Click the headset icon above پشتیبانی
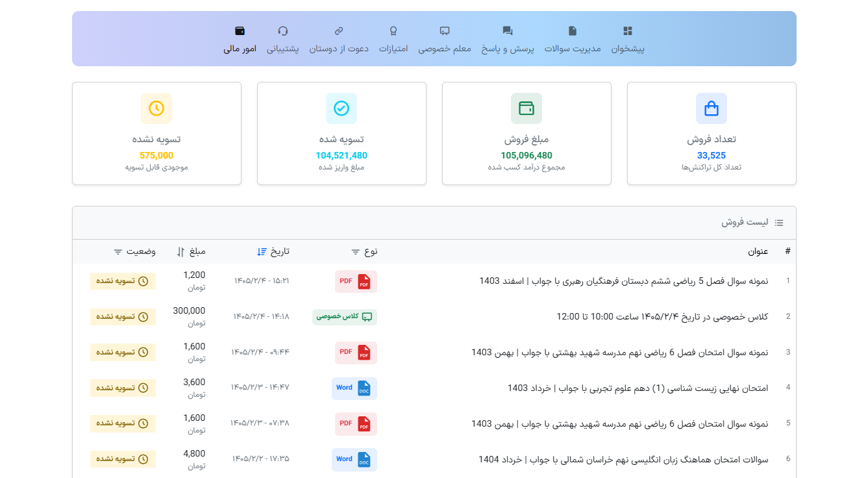868x478 pixels. tap(283, 31)
